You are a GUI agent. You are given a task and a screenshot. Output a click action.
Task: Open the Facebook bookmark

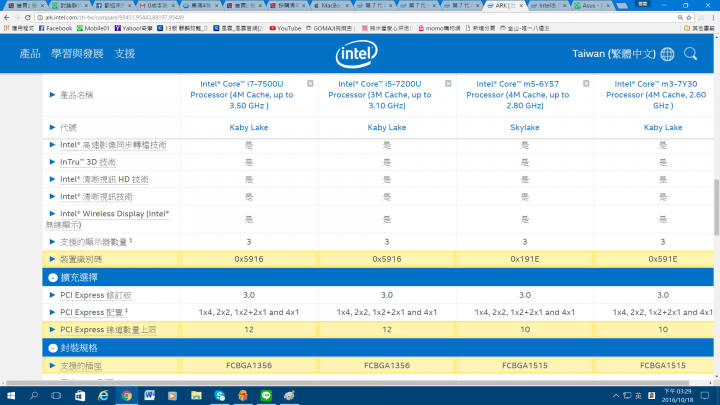pyautogui.click(x=56, y=28)
